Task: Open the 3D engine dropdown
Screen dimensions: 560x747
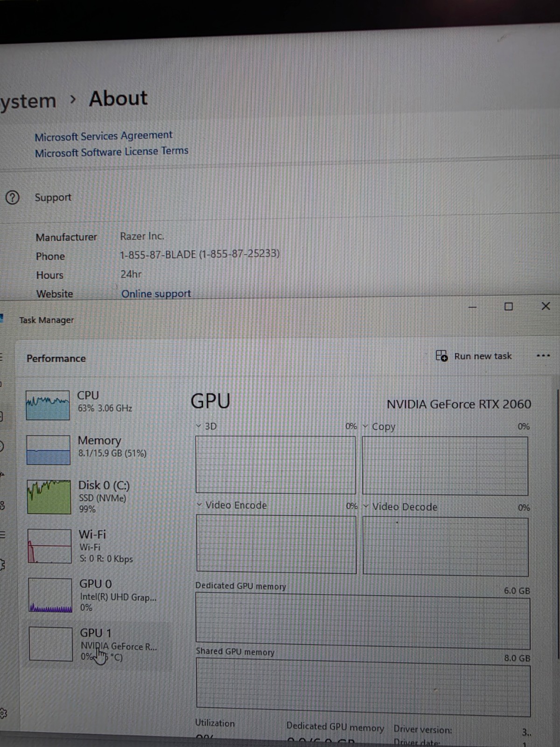Action: point(199,426)
